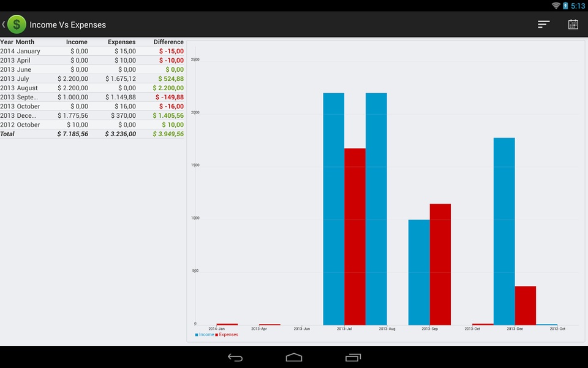Viewport: 588px width, 368px height.
Task: Tap the Wi-Fi status icon
Action: 556,6
